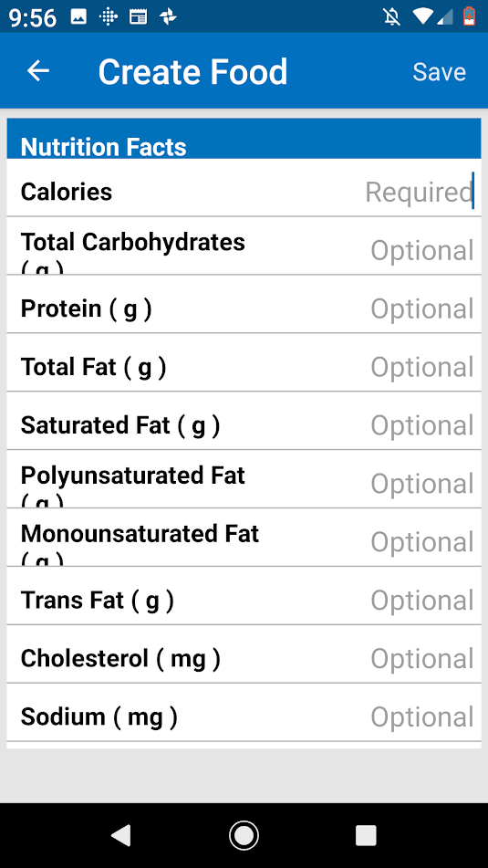This screenshot has width=488, height=868.
Task: Tap the Android home navigation button
Action: click(244, 835)
